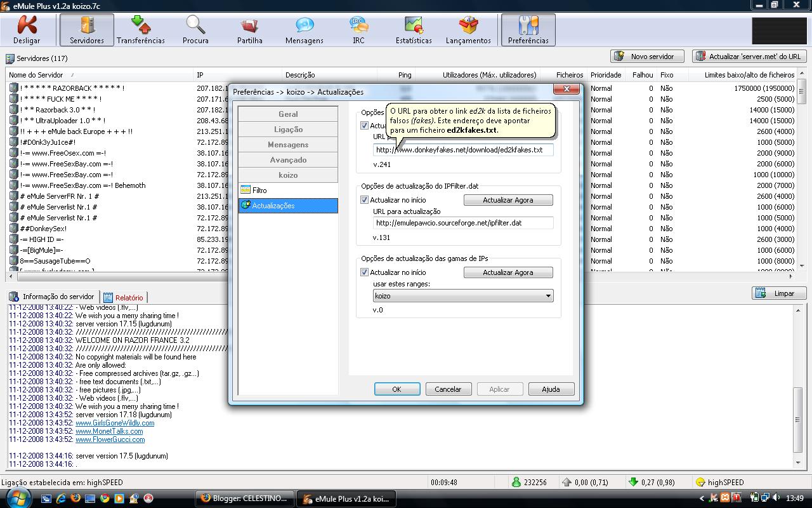Launch Google Chrome from quick launch
812x508 pixels.
(105, 498)
